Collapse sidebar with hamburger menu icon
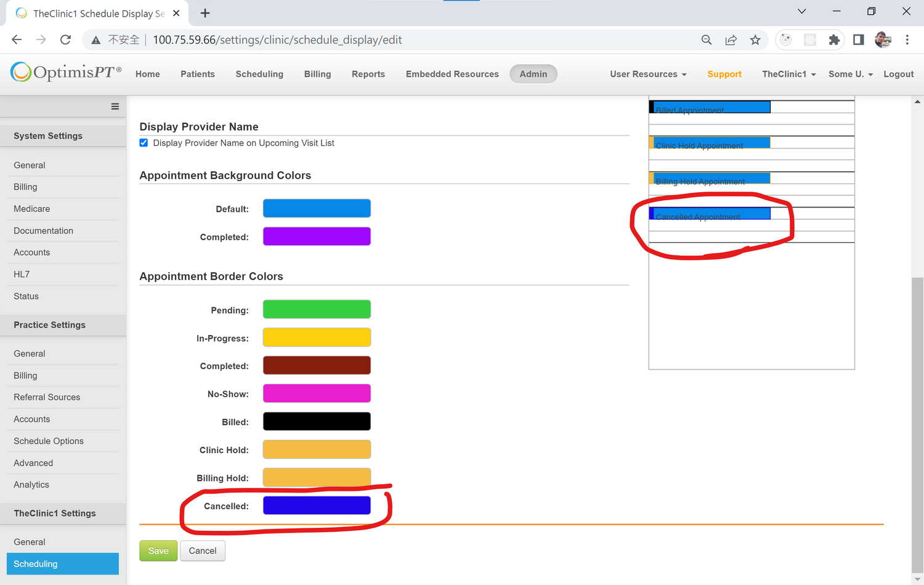Viewport: 924px width, 585px height. click(115, 107)
